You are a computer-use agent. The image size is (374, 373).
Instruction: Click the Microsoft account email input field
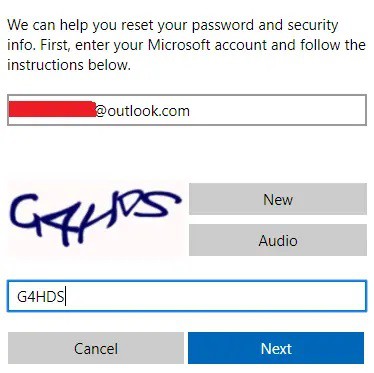187,110
